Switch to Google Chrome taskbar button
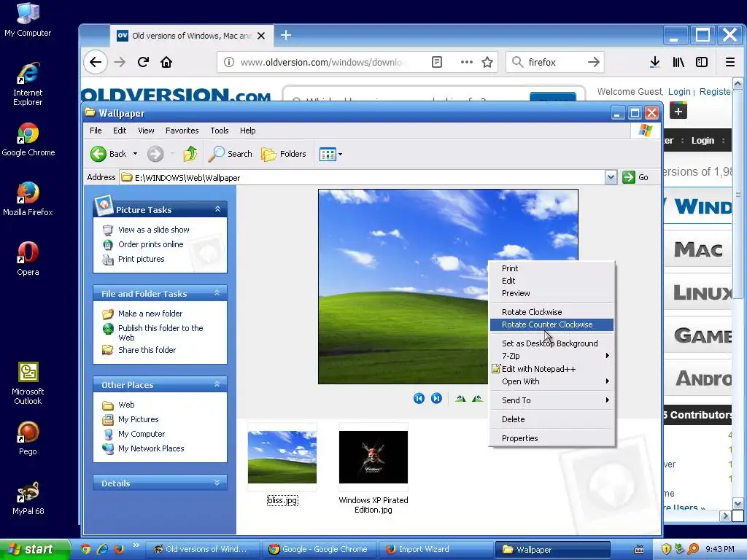The image size is (747, 560). 319,550
